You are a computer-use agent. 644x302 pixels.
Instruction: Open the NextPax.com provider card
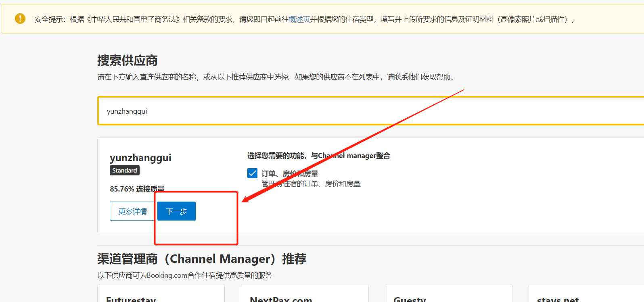(304, 296)
